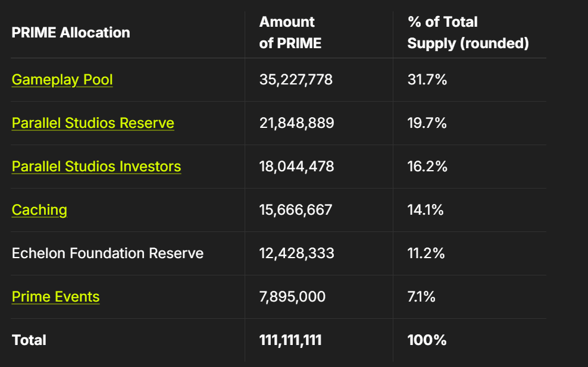Select the total amount 111,111,111

click(290, 340)
